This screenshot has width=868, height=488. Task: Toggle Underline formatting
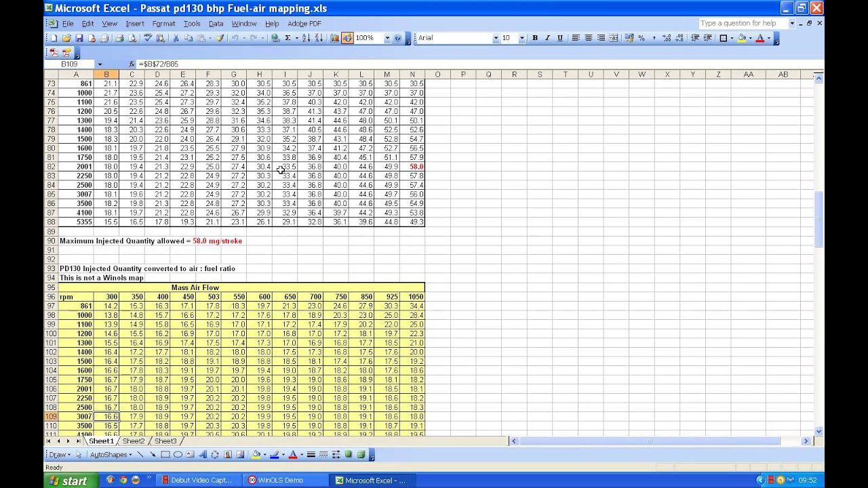pos(560,38)
